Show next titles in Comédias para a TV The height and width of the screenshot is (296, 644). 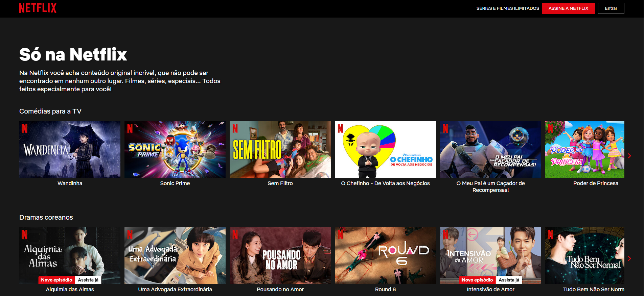tap(629, 156)
